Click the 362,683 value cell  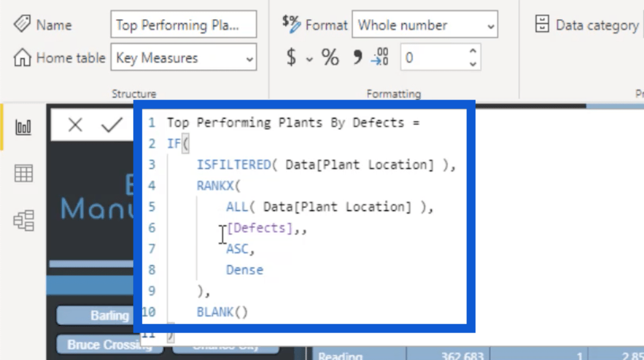pos(462,356)
